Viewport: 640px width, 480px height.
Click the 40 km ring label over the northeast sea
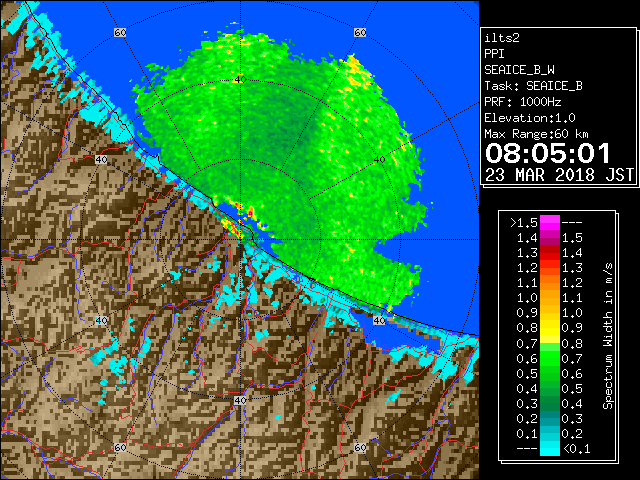pyautogui.click(x=380, y=160)
